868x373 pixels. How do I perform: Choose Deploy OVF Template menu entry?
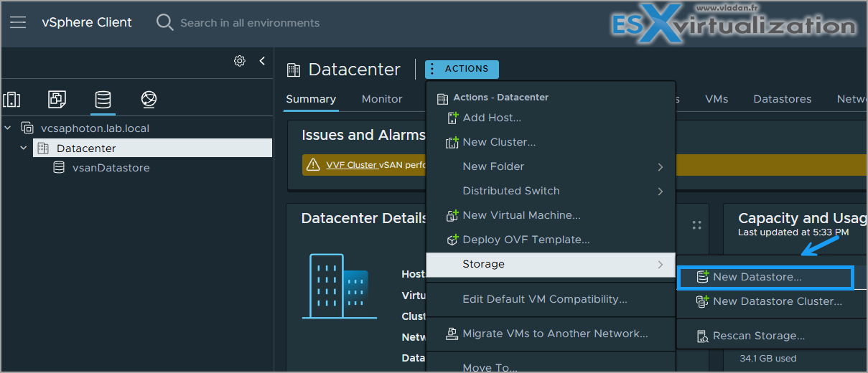click(x=551, y=240)
